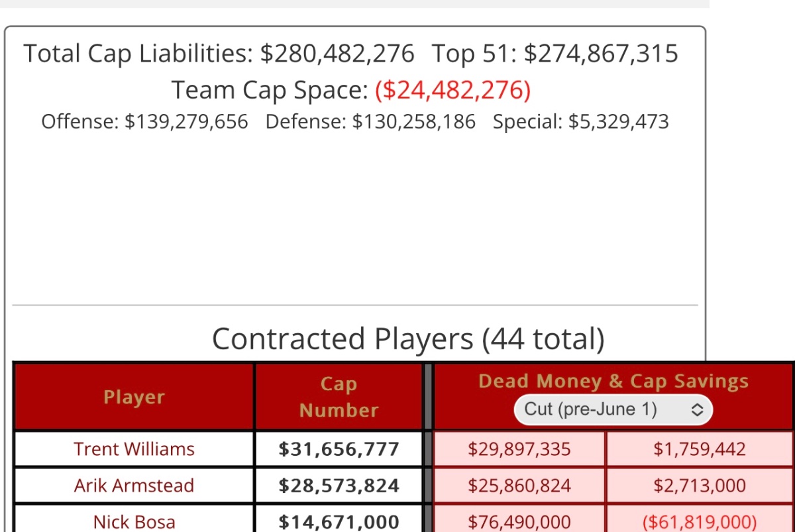Select Nick Bosa's cap number $14,671,000
This screenshot has height=532, width=795.
tap(339, 521)
